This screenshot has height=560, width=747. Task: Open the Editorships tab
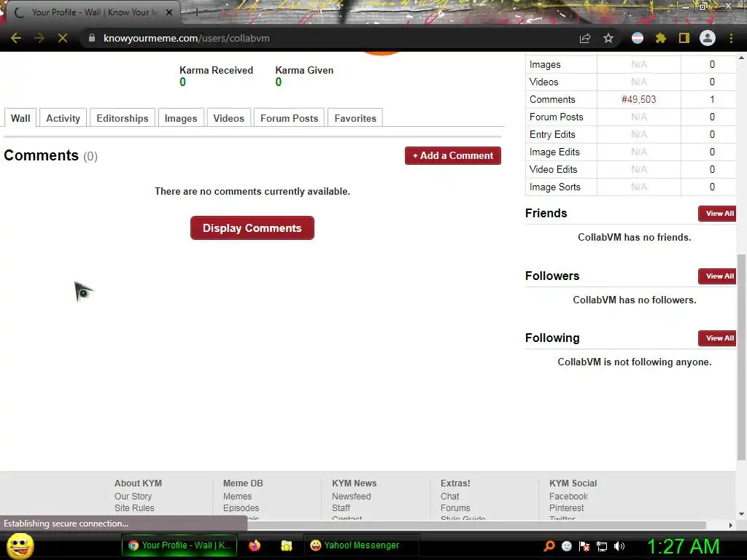(x=123, y=118)
